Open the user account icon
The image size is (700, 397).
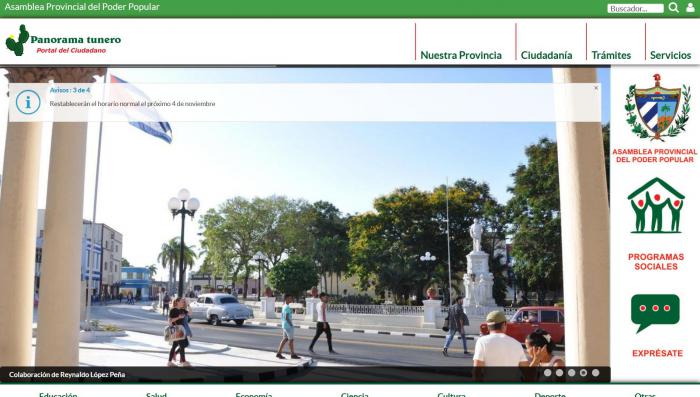tap(690, 8)
